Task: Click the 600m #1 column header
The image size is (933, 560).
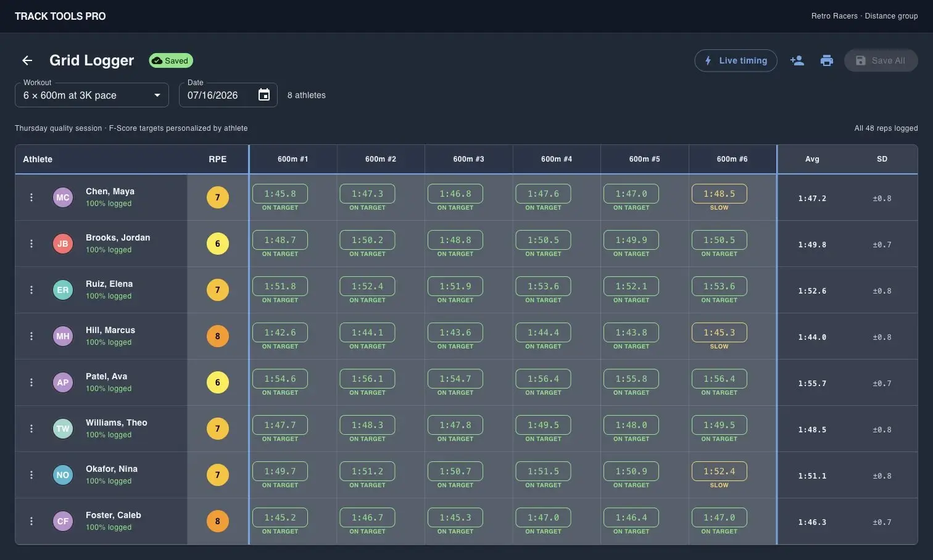Action: point(292,159)
